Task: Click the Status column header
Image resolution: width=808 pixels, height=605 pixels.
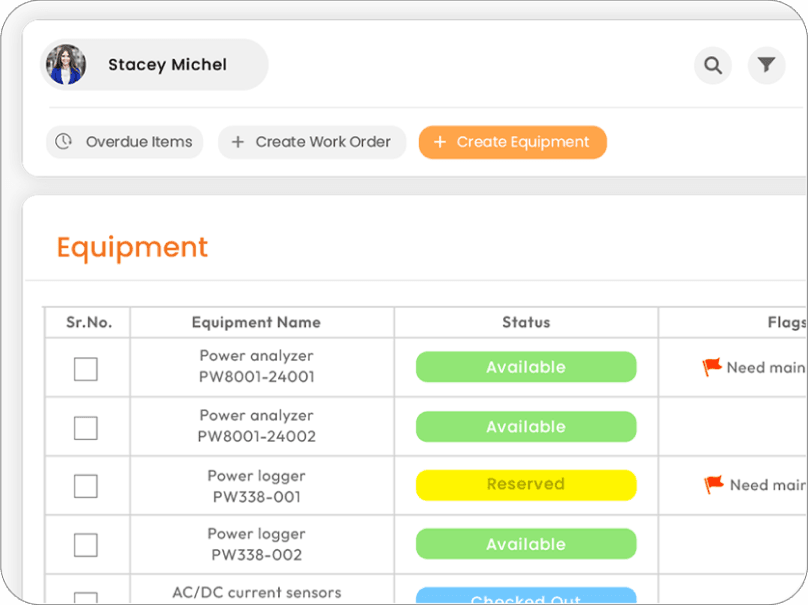Action: coord(526,323)
